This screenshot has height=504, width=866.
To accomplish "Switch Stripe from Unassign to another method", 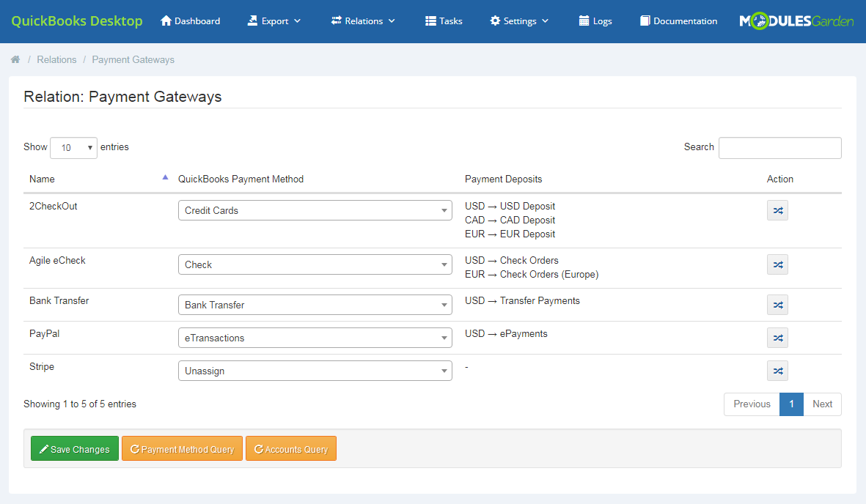I will [315, 371].
